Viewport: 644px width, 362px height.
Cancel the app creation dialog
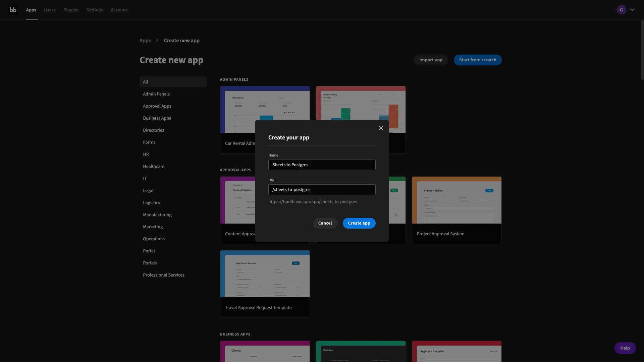point(325,223)
